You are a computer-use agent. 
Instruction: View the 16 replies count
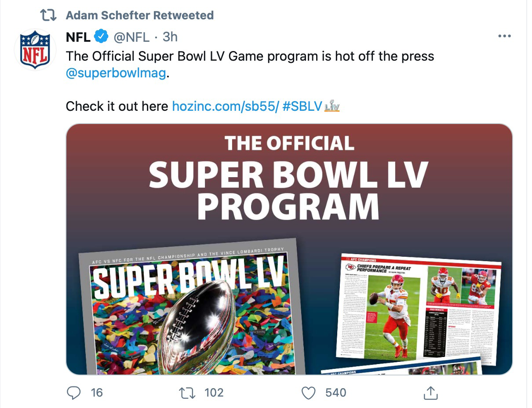[97, 393]
